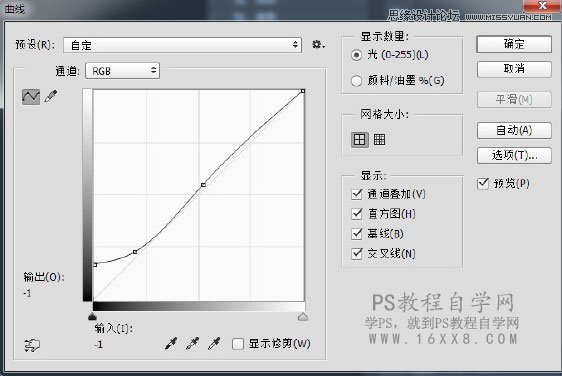
Task: Expand the 通道 RGB channel dropdown
Action: 123,71
